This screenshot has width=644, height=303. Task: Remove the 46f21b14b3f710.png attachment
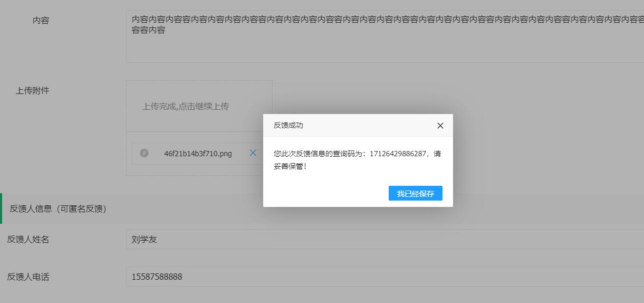click(253, 153)
